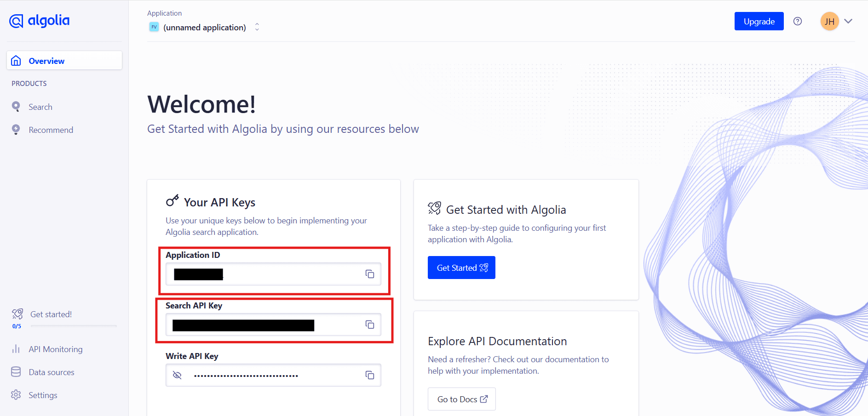Open Data sources

pyautogui.click(x=51, y=371)
